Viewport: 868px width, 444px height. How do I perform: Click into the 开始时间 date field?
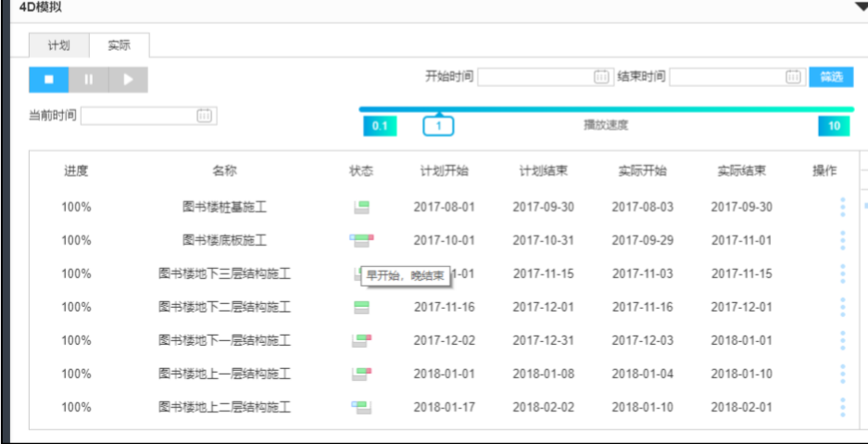click(x=546, y=77)
